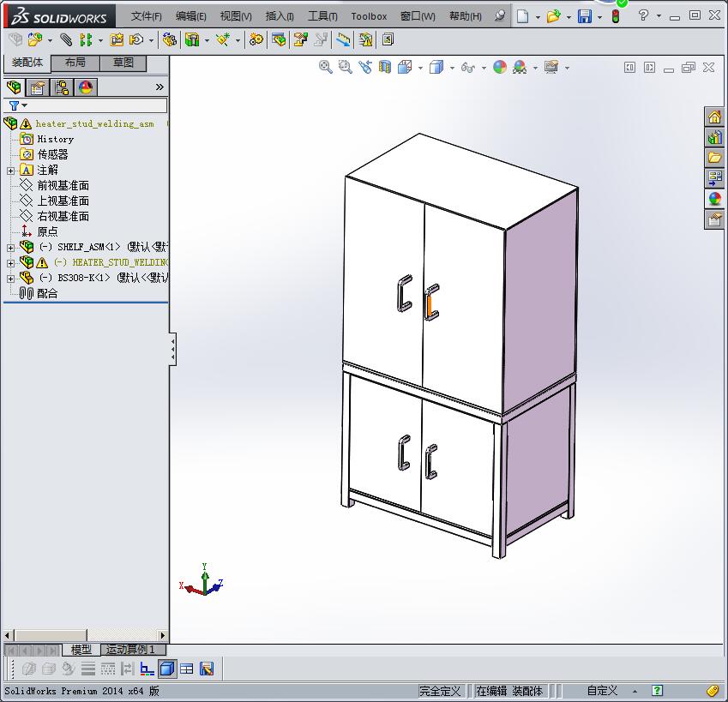
Task: Open the File Explorer task pane icon
Action: tap(714, 158)
